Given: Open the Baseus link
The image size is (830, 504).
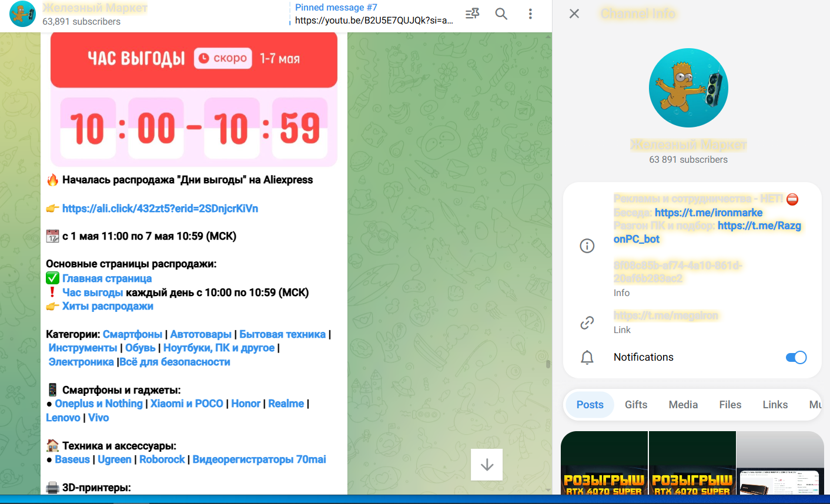Looking at the screenshot, I should [72, 459].
